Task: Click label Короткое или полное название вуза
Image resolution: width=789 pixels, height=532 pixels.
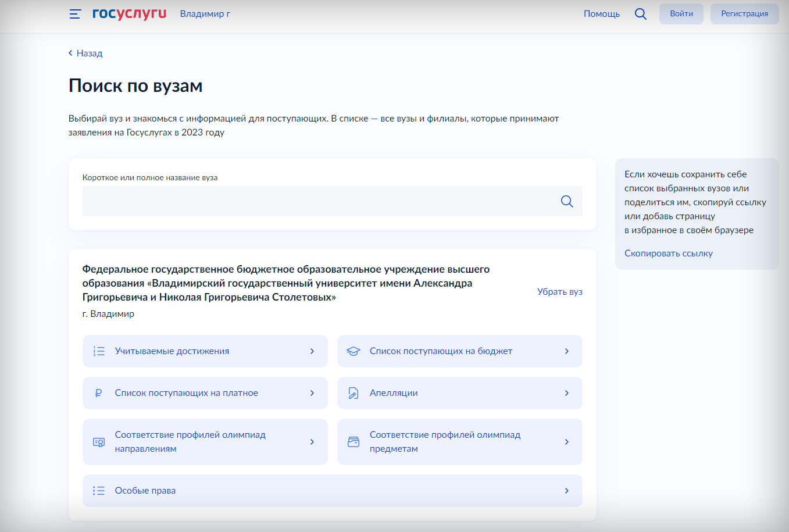Action: (150, 178)
